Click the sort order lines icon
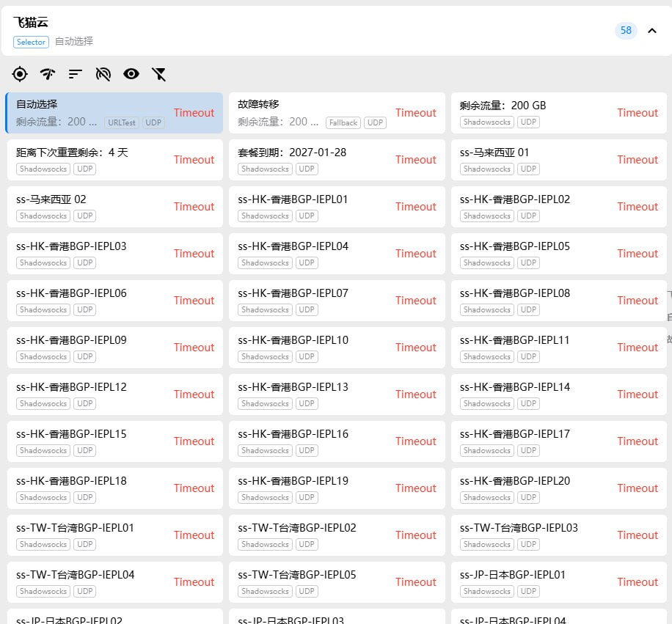 tap(76, 73)
